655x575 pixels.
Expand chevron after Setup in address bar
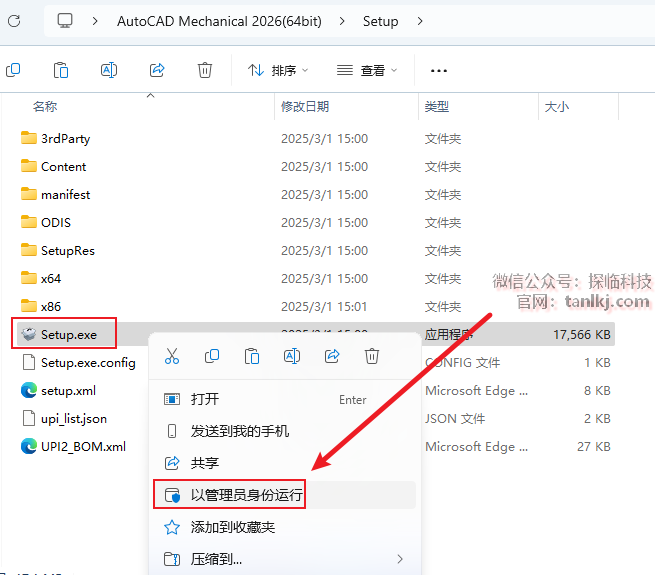click(420, 21)
